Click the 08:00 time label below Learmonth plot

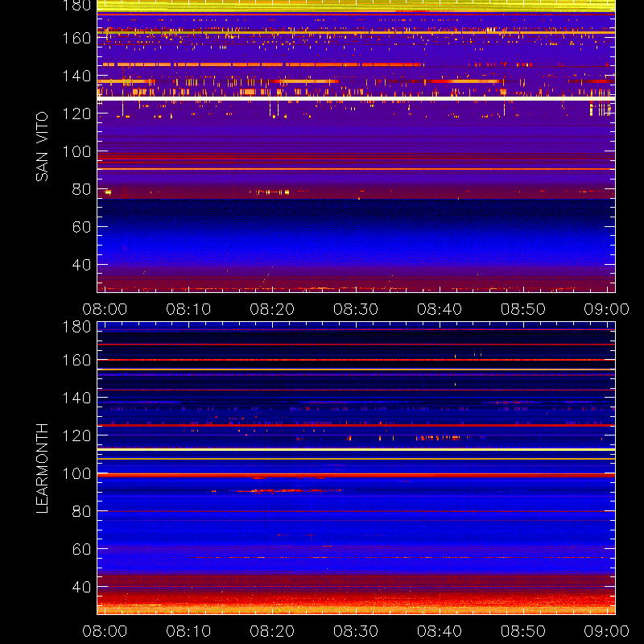pyautogui.click(x=105, y=631)
